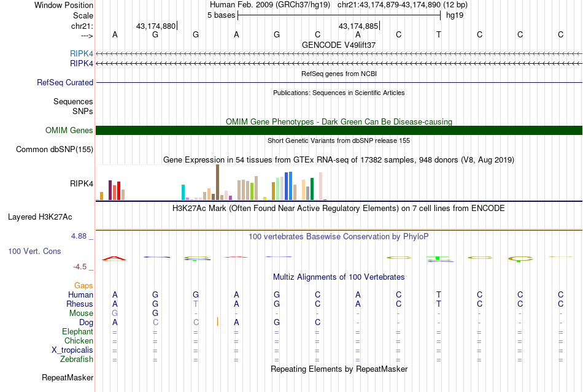Click the Chicken species label

pyautogui.click(x=79, y=340)
